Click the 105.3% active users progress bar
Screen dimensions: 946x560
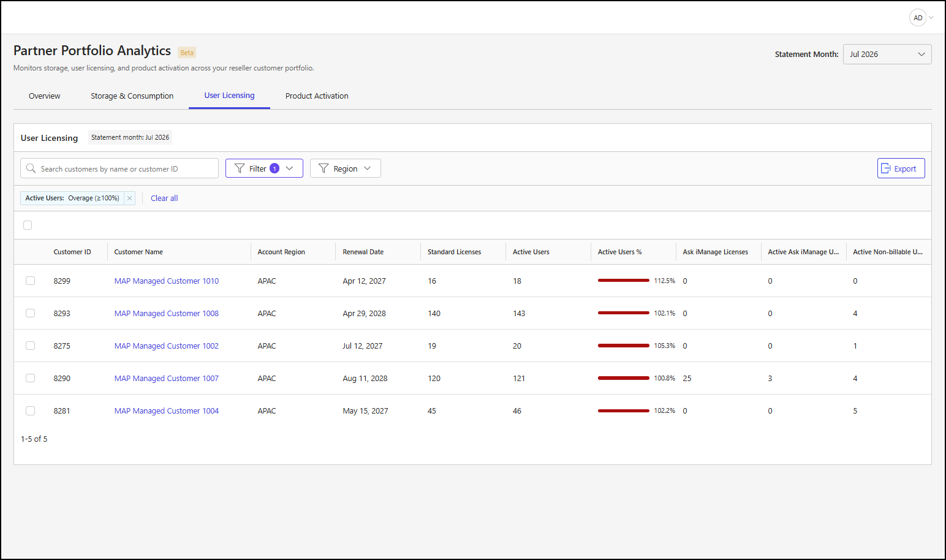623,346
